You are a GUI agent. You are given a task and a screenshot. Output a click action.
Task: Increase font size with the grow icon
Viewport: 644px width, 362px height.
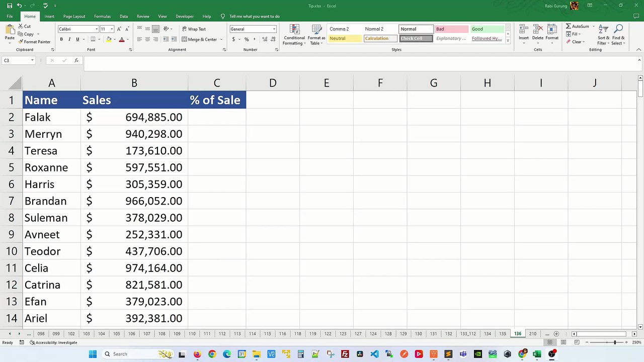(x=119, y=29)
